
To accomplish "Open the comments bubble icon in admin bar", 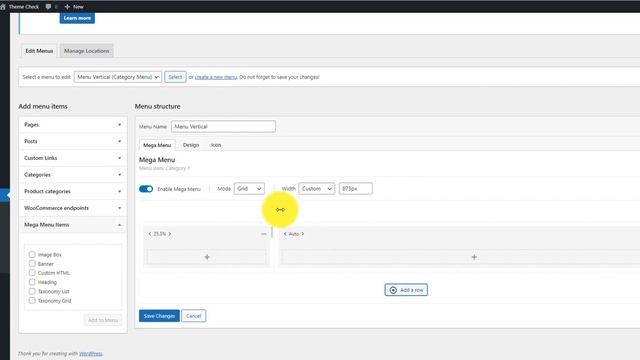I will (48, 7).
